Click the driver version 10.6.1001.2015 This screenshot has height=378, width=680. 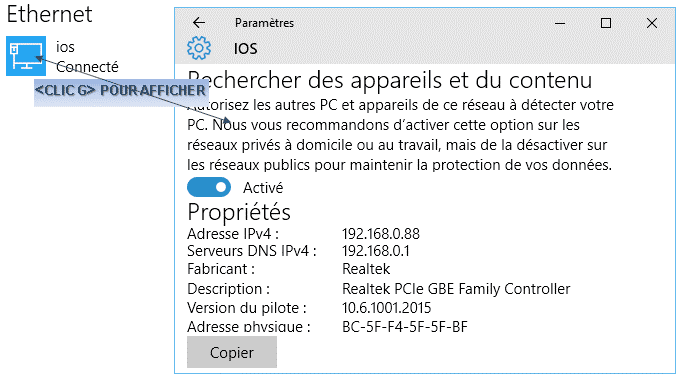click(386, 308)
